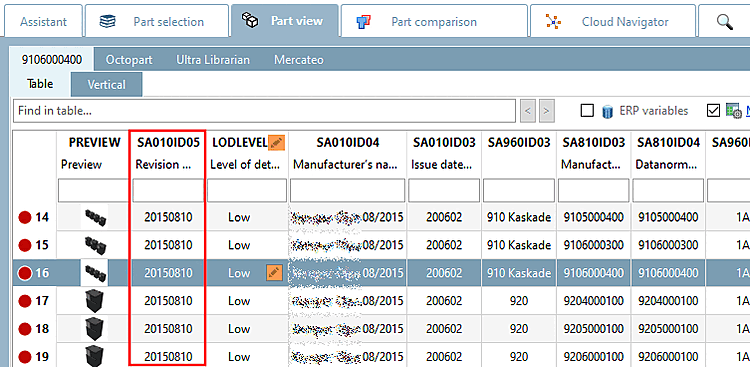Click filter box under SA010ID05 column
This screenshot has width=750, height=367.
point(168,190)
